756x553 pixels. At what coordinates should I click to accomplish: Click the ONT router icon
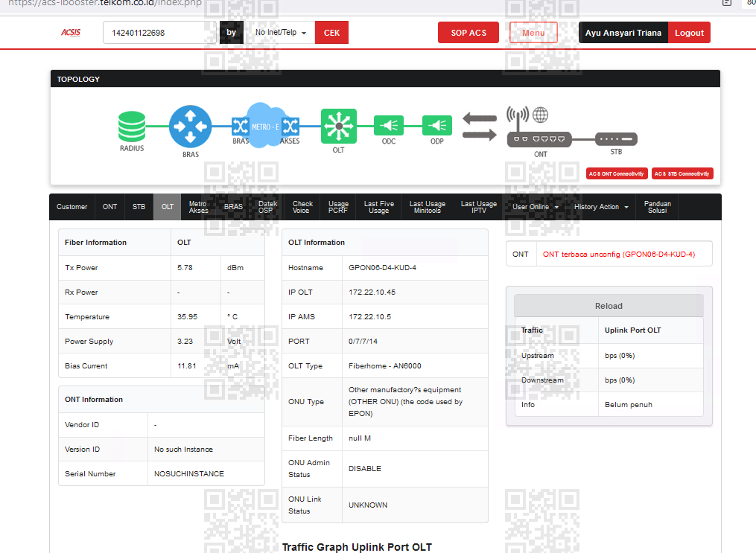tap(539, 139)
